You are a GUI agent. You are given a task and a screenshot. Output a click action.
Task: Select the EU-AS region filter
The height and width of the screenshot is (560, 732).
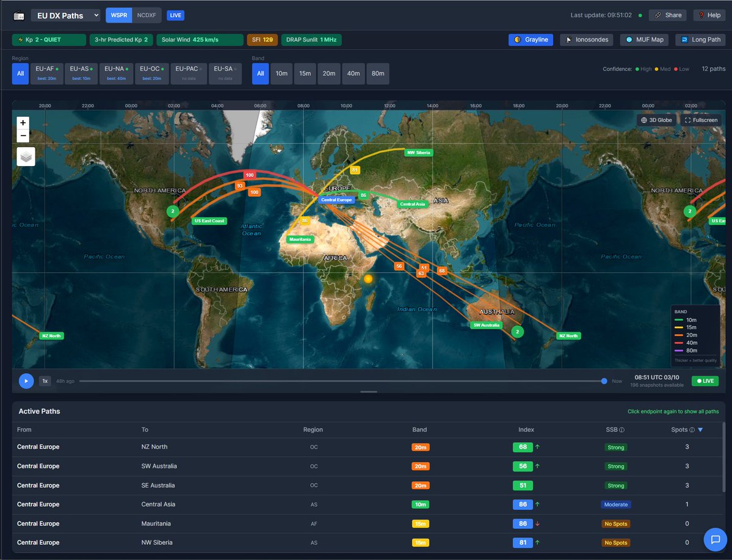[x=81, y=73]
